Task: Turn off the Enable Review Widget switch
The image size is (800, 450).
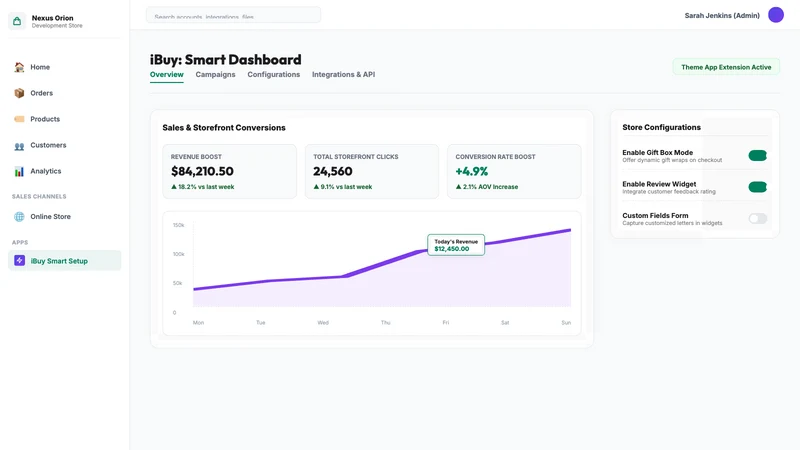Action: click(758, 187)
